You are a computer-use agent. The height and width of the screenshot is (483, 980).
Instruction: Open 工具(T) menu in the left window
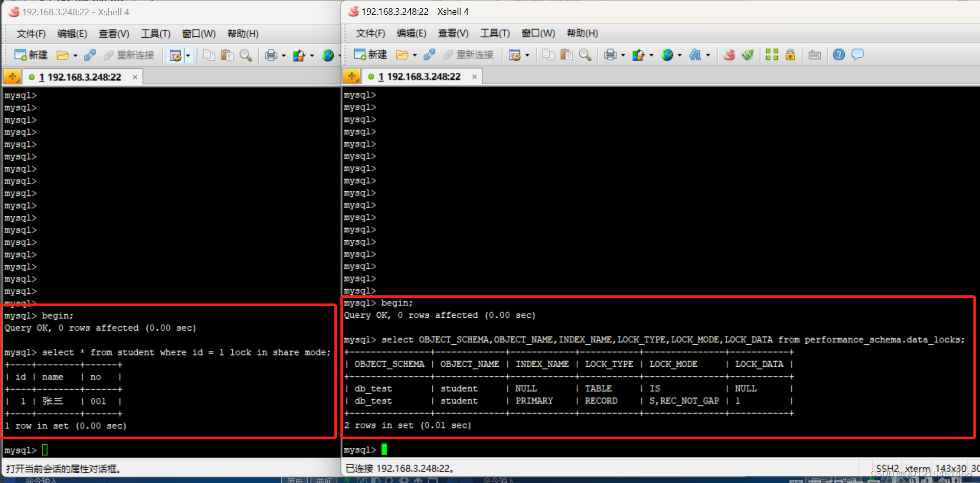click(x=156, y=34)
